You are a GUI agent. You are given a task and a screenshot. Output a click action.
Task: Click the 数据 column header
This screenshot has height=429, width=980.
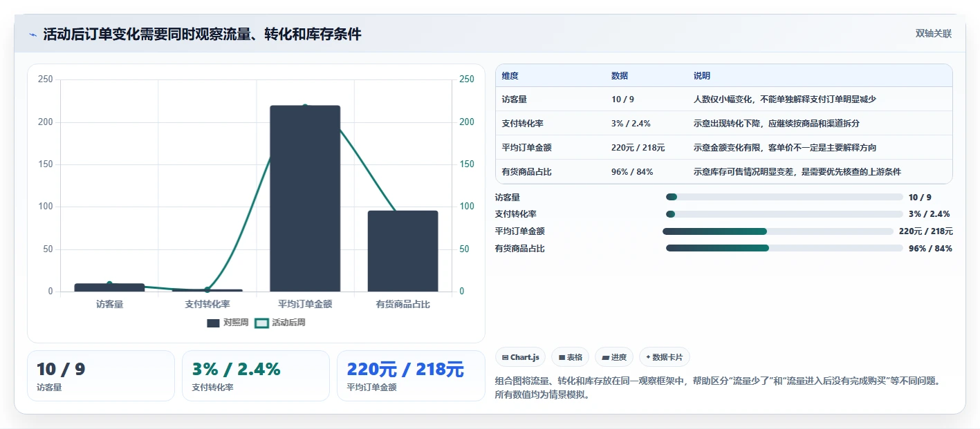(620, 76)
